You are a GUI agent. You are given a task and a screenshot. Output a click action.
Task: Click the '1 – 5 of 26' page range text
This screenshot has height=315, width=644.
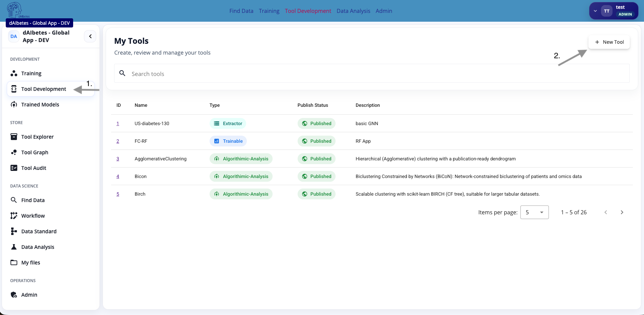pyautogui.click(x=574, y=212)
